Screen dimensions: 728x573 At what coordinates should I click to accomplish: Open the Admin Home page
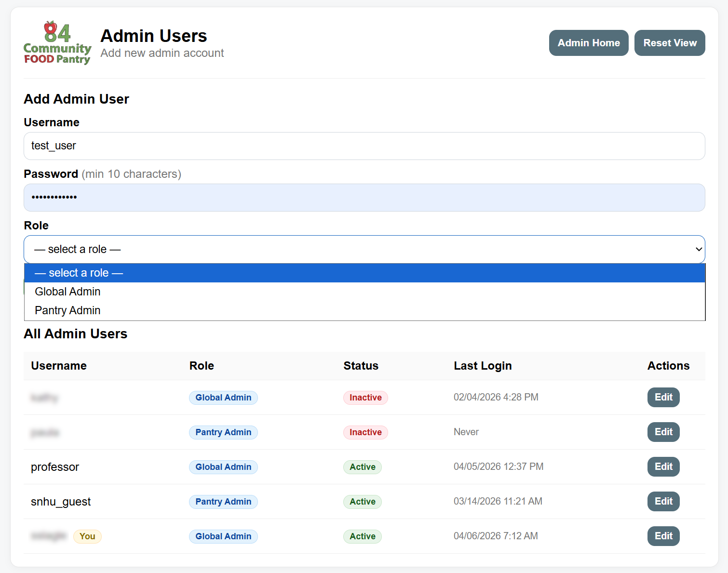tap(589, 43)
